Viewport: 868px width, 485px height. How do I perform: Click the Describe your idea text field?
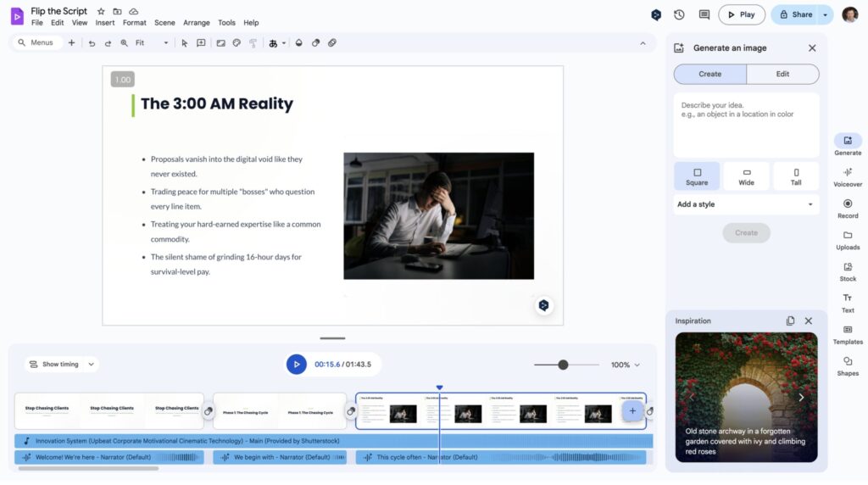pyautogui.click(x=746, y=123)
